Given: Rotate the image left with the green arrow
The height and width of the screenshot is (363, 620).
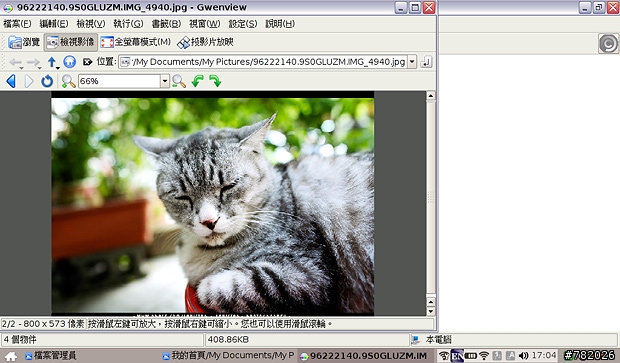Looking at the screenshot, I should 197,81.
